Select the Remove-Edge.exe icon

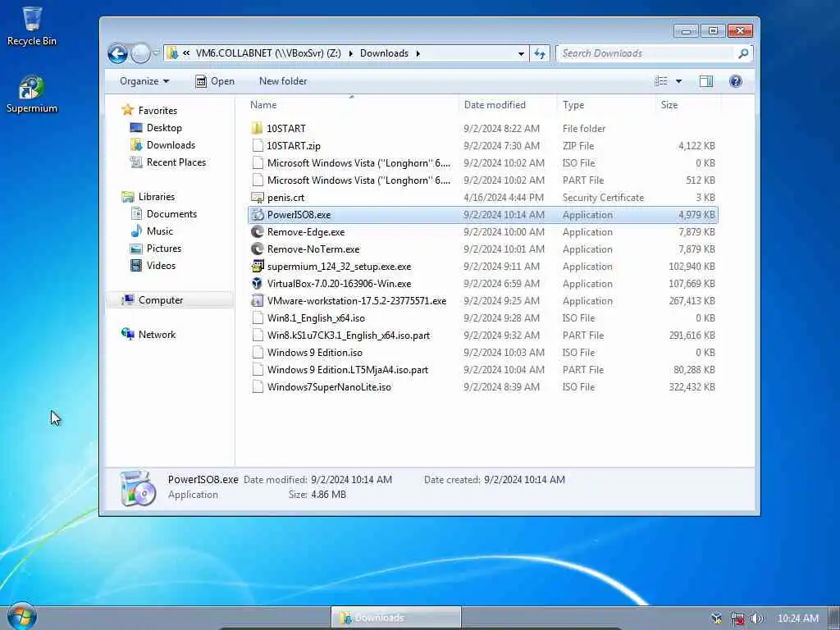pyautogui.click(x=257, y=232)
